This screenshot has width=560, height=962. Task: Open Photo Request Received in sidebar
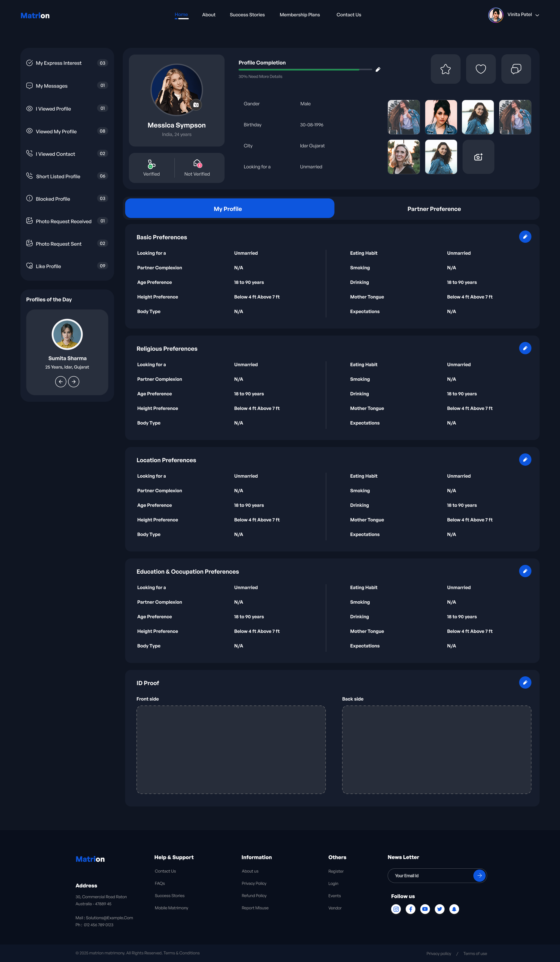67,221
